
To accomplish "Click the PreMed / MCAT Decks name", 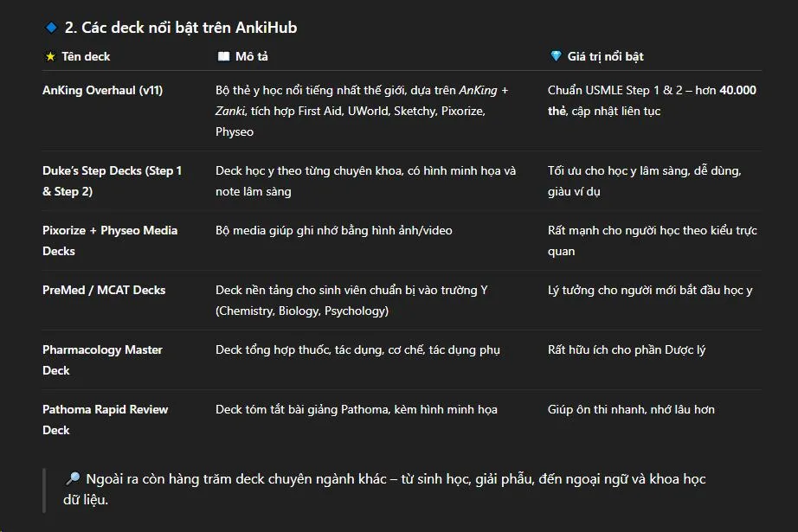I will point(104,290).
